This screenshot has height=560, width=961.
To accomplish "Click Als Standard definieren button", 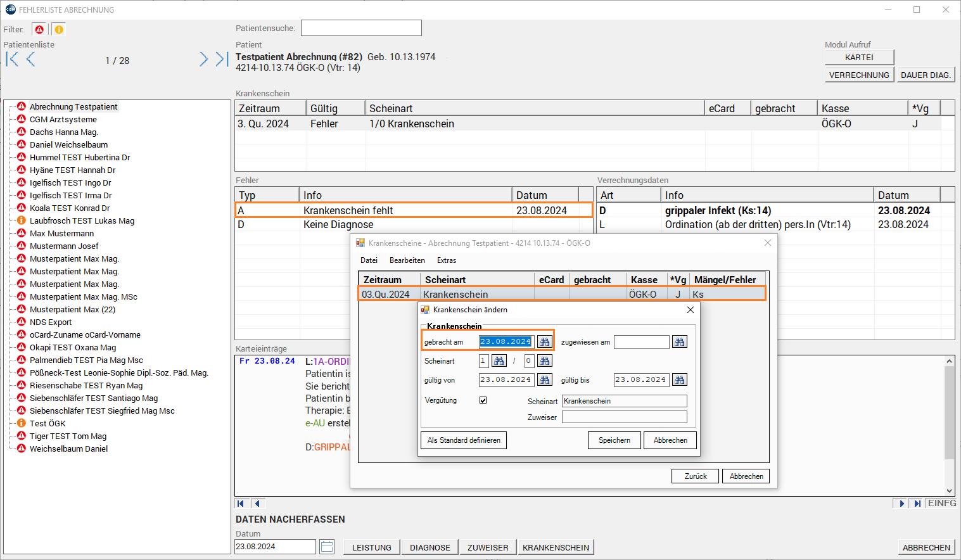I will [464, 440].
